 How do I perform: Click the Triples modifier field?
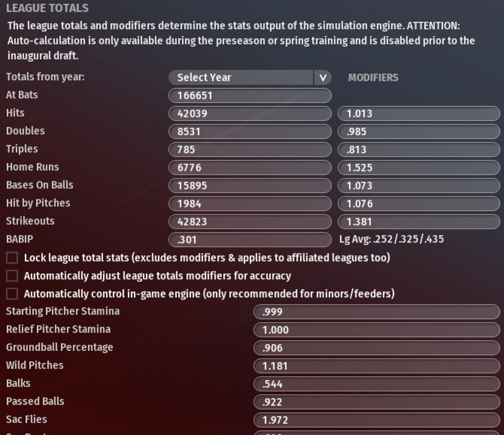click(x=419, y=150)
